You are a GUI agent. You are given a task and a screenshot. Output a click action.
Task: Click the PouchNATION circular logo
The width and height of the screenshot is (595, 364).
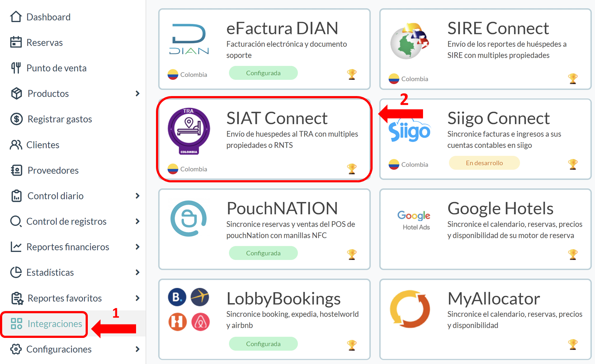coord(189,219)
